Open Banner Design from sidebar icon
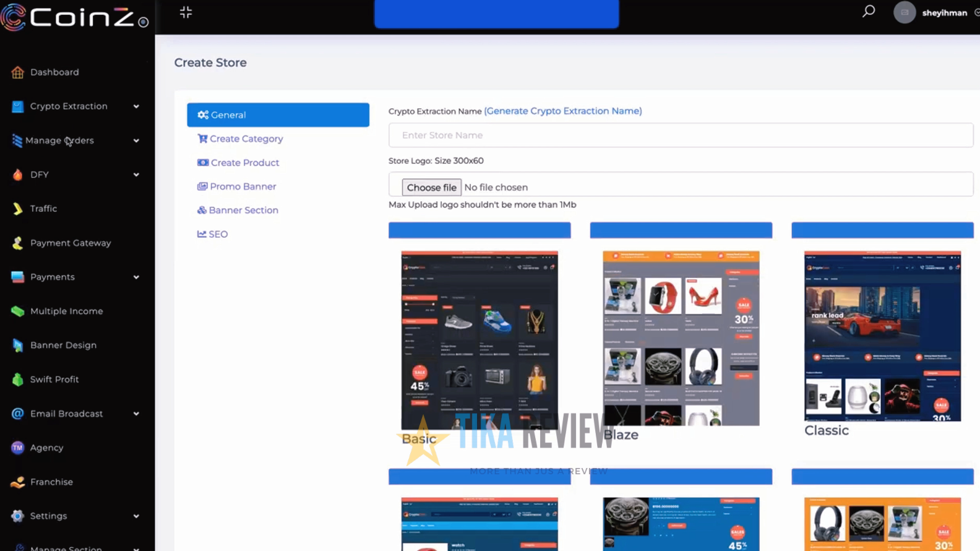 click(17, 345)
